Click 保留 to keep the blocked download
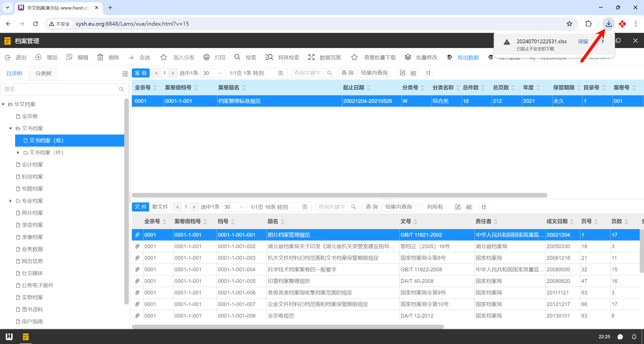This screenshot has height=344, width=644. point(583,41)
